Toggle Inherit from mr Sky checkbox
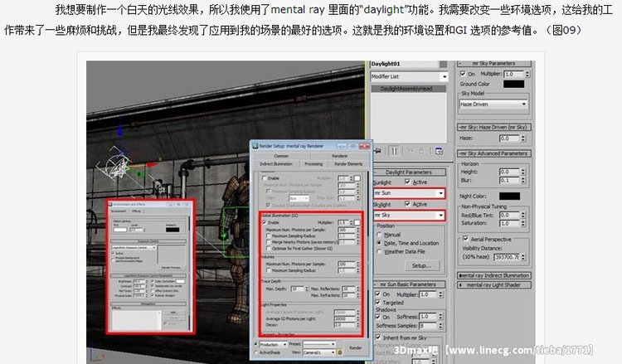 coord(377,337)
